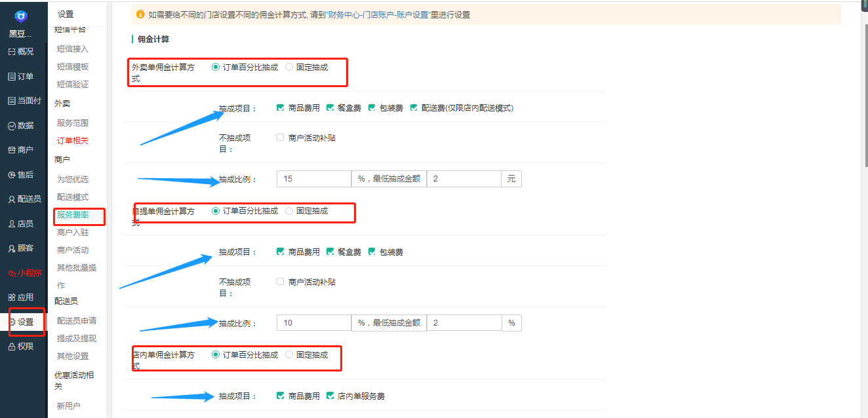This screenshot has height=418, width=868.
Task: Open the 设置 gear sidebar item
Action: pos(21,322)
